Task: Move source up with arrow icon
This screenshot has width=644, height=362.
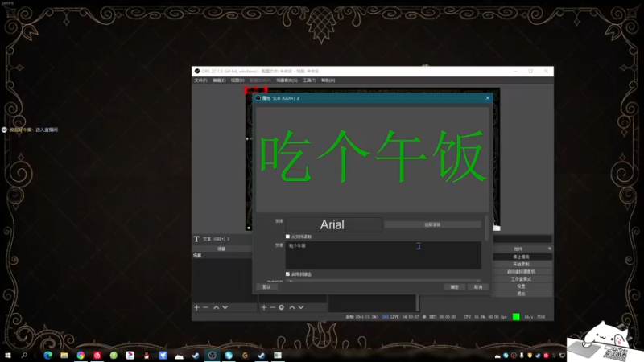Action: (x=292, y=307)
